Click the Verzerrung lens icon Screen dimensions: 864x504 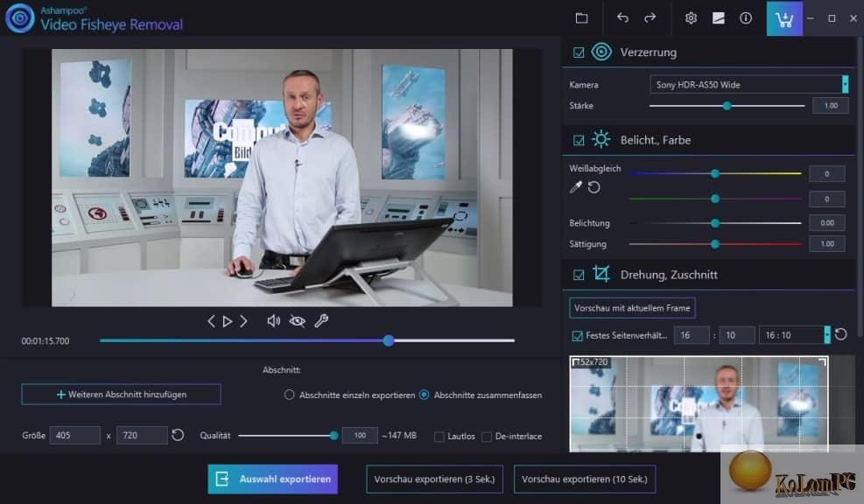click(x=601, y=52)
